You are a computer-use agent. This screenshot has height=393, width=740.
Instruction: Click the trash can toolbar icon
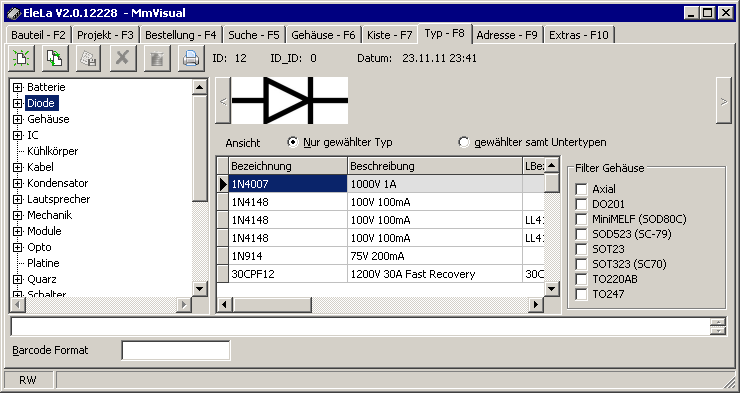[157, 59]
